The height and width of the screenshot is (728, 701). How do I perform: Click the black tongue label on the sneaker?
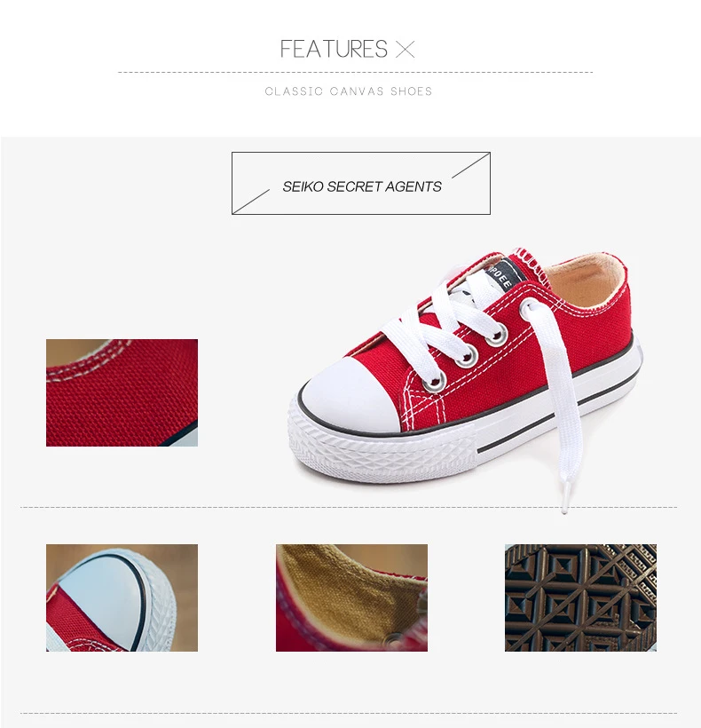[x=505, y=275]
